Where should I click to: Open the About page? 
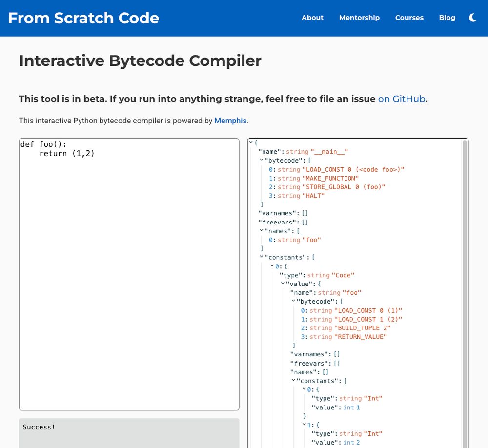click(x=312, y=18)
